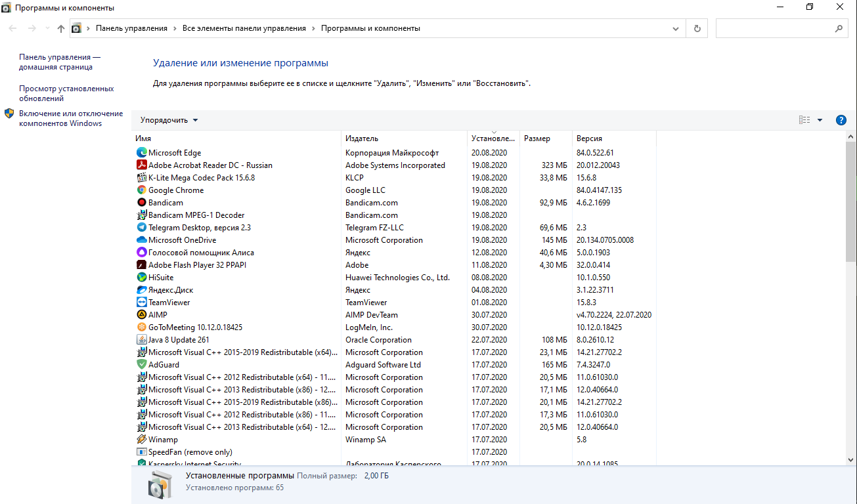Click the Adobe Flash Player 32 PPAPI icon
The width and height of the screenshot is (857, 504).
coord(141,265)
